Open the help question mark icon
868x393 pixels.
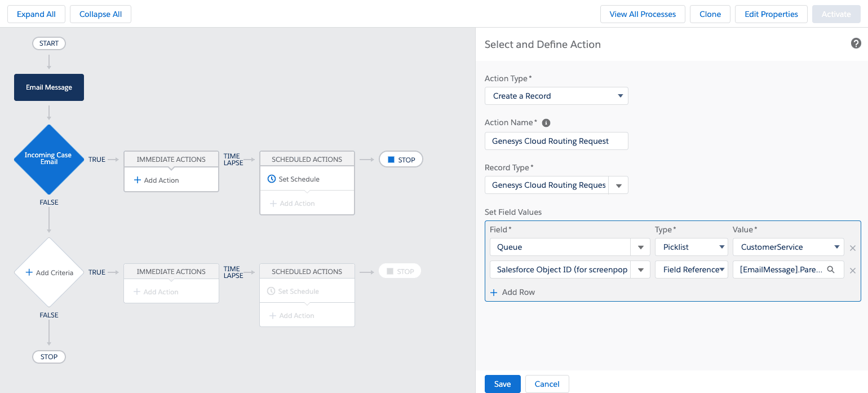coord(856,43)
